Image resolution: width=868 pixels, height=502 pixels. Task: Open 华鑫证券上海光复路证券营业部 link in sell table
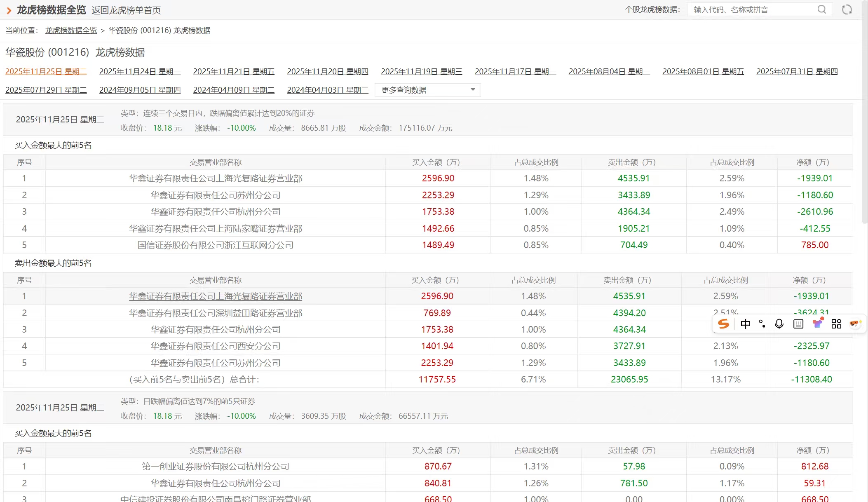pos(215,296)
